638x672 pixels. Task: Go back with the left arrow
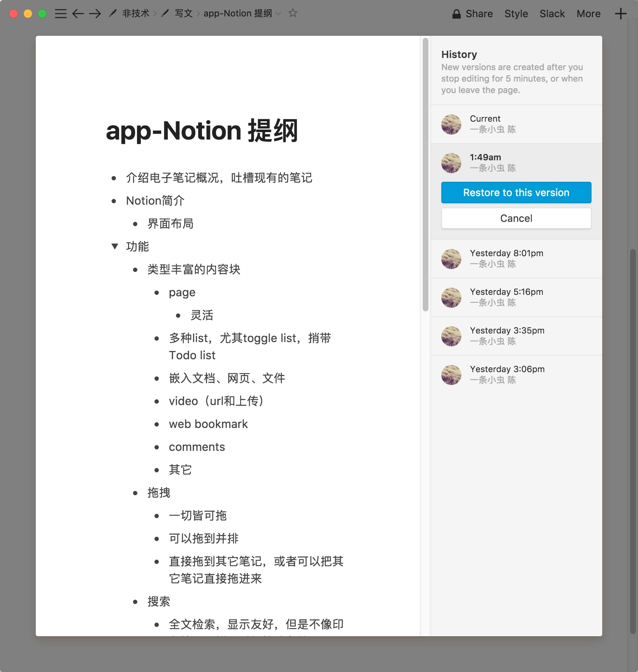click(78, 14)
